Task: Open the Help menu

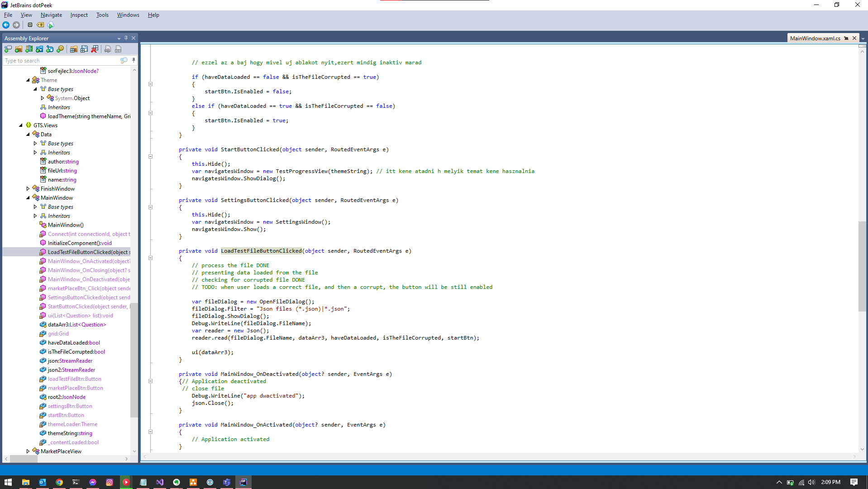Action: tap(153, 15)
